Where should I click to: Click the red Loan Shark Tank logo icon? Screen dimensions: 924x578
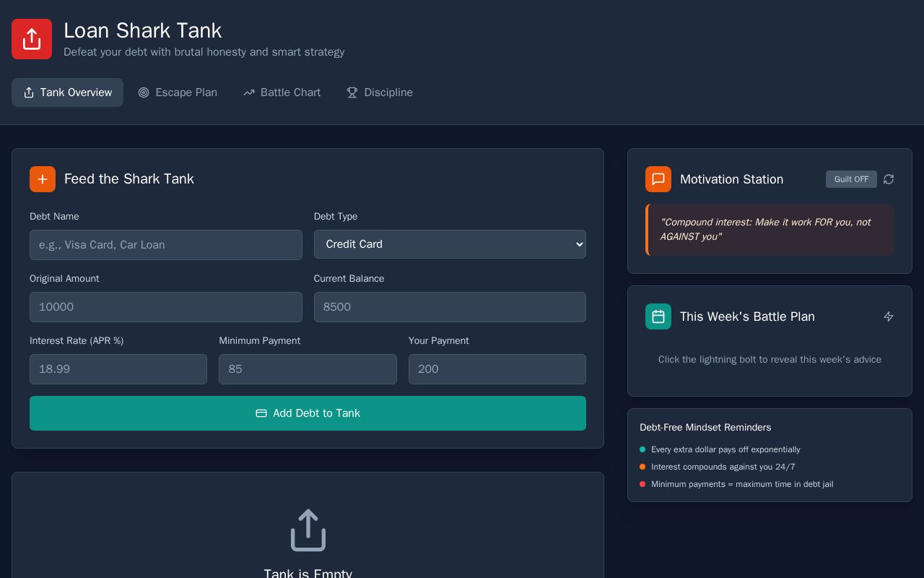[x=32, y=39]
